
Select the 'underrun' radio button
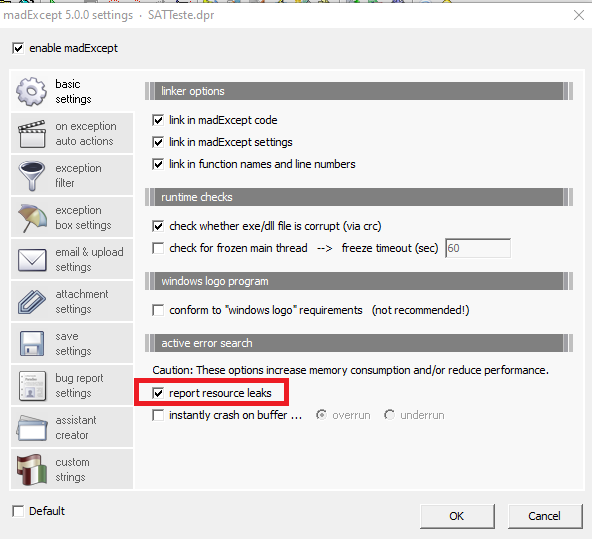click(x=389, y=415)
